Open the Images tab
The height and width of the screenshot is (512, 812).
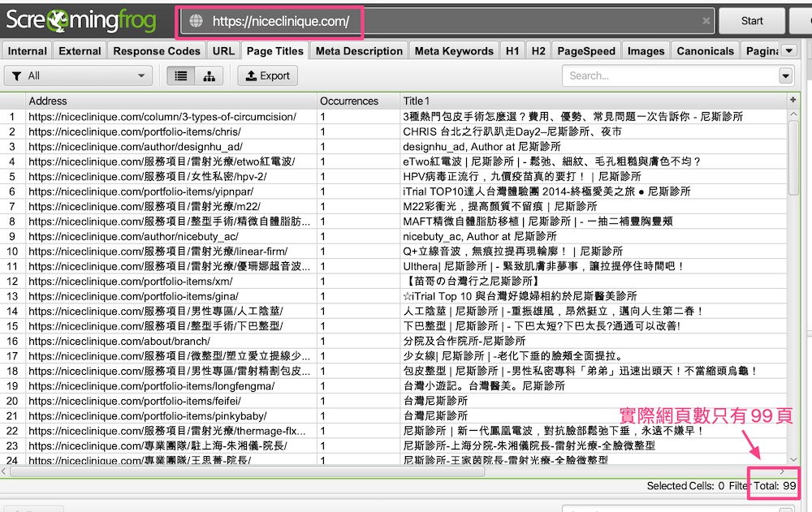pyautogui.click(x=646, y=51)
